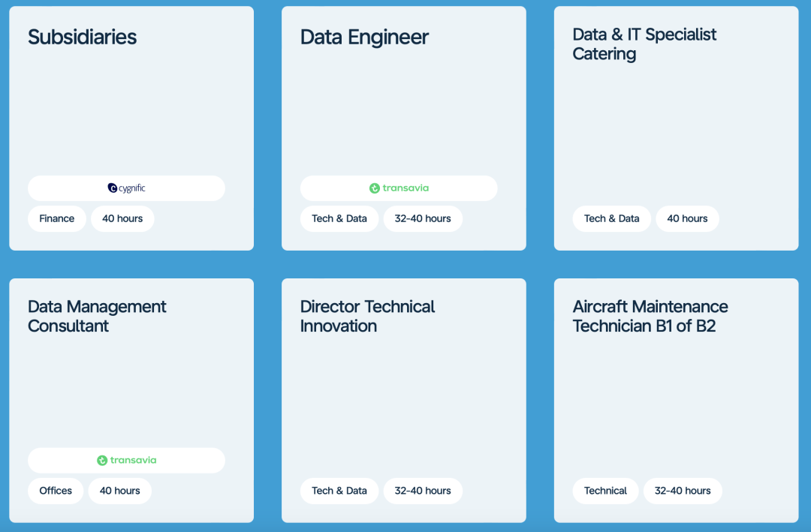Click Tech & Data tag on Director card
The width and height of the screenshot is (811, 532).
pos(339,491)
